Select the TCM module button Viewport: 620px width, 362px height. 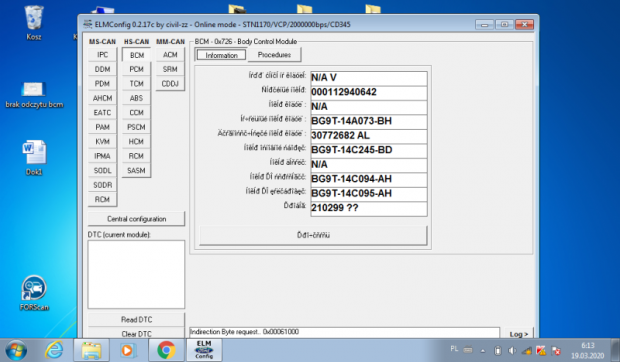click(x=136, y=84)
